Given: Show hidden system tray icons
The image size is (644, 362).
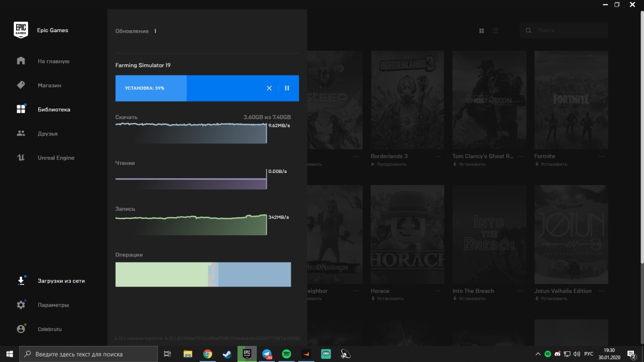Looking at the screenshot, I should point(538,354).
